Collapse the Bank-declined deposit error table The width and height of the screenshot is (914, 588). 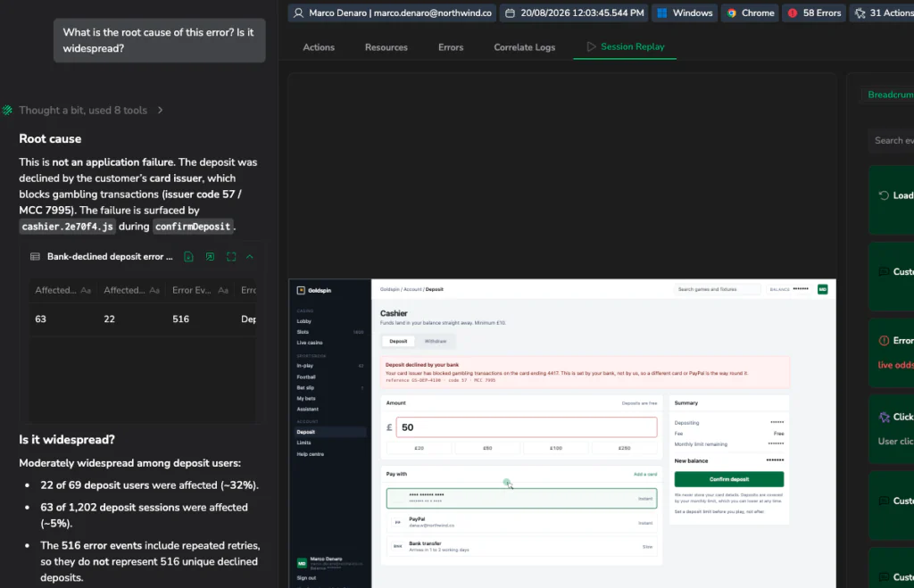[x=250, y=256]
